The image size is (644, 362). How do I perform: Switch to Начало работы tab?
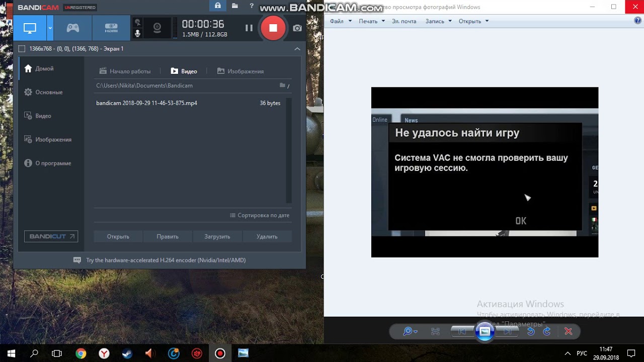tap(125, 71)
